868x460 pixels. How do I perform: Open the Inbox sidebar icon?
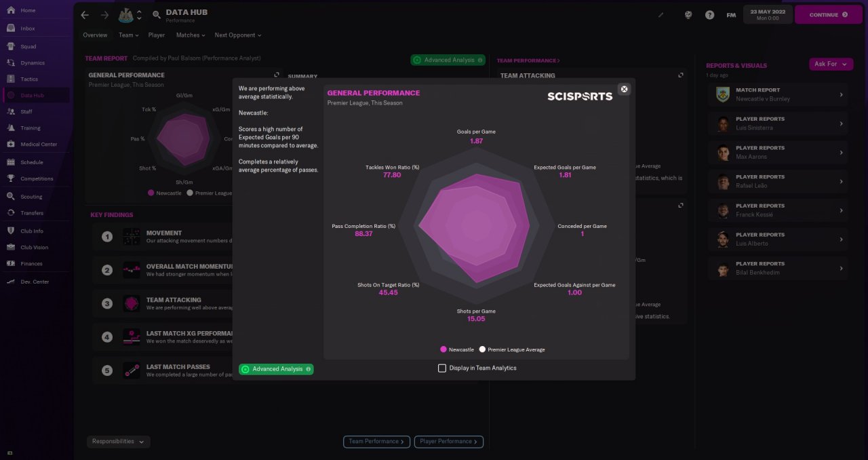point(11,28)
